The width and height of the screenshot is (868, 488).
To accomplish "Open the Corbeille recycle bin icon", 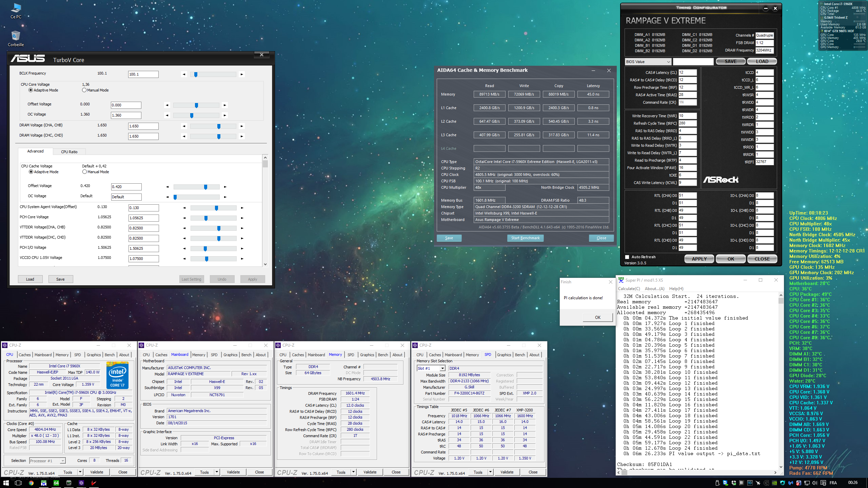I will click(x=16, y=38).
